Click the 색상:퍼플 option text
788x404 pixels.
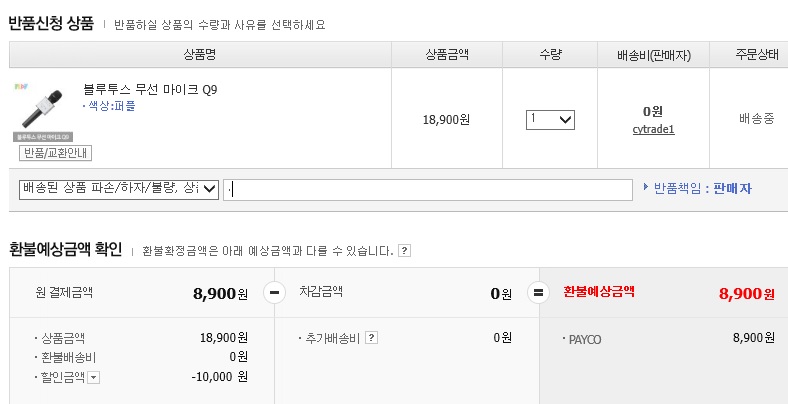point(109,106)
